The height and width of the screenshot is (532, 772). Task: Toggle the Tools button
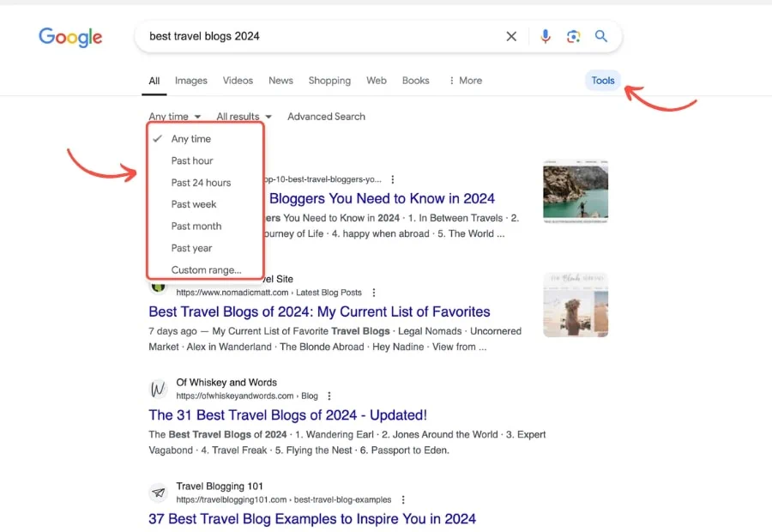pos(603,81)
